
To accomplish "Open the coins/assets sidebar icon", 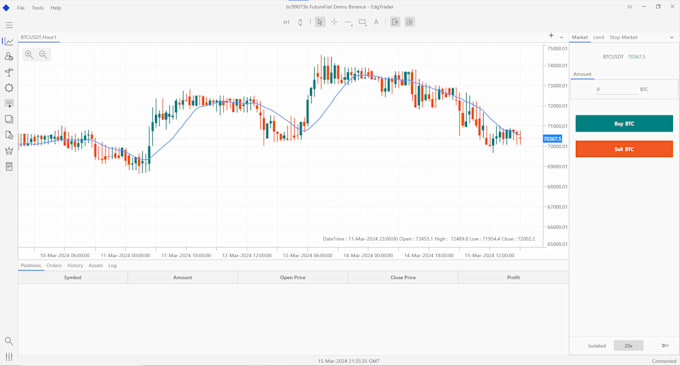I will point(9,56).
